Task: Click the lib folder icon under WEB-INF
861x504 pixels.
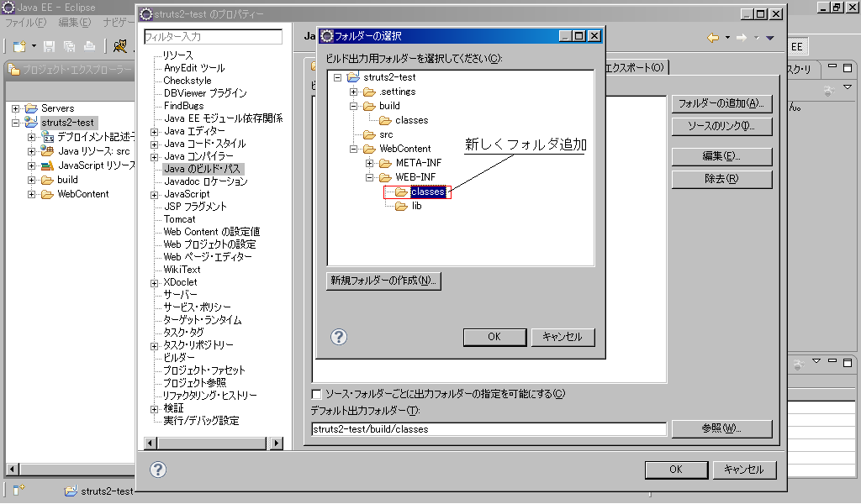Action: point(401,206)
